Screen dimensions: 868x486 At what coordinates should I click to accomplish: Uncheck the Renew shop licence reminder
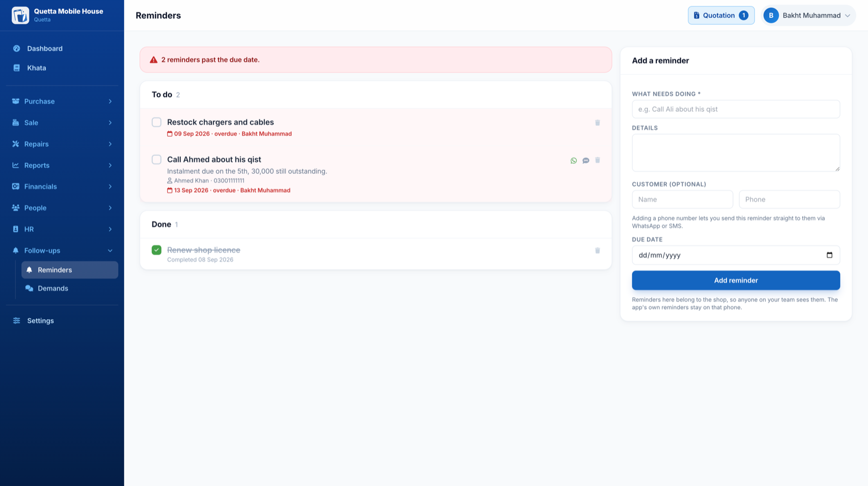(157, 250)
